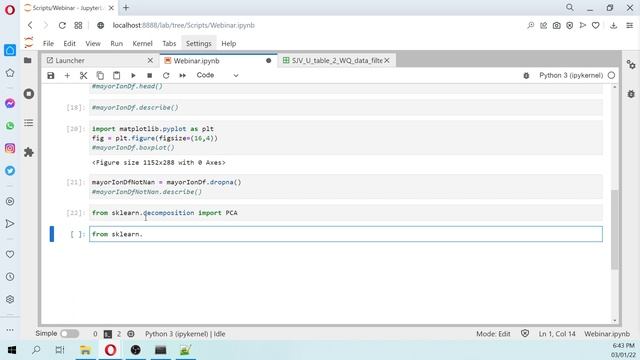Open the Tabs menu
Image resolution: width=640 pixels, height=360 pixels.
(169, 43)
